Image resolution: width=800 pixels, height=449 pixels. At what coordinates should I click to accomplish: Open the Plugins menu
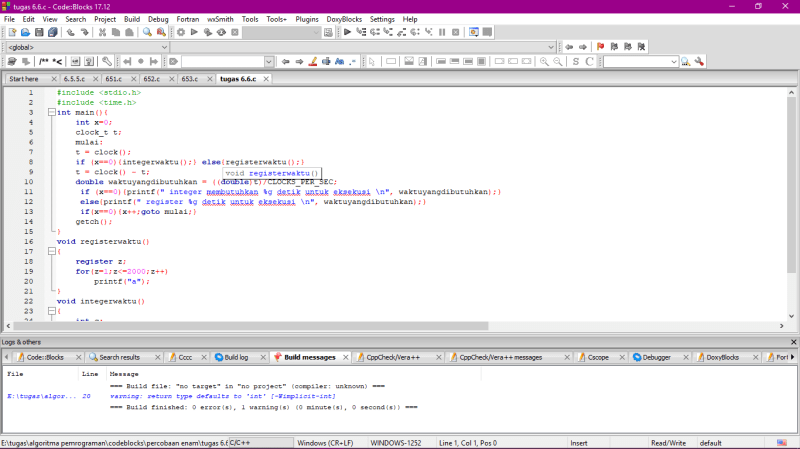[x=307, y=19]
